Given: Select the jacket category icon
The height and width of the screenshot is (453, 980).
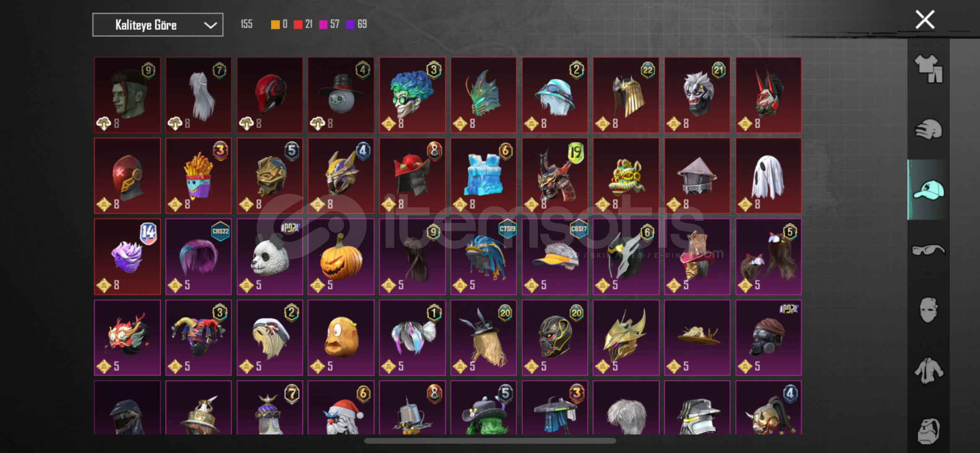Looking at the screenshot, I should [x=928, y=370].
